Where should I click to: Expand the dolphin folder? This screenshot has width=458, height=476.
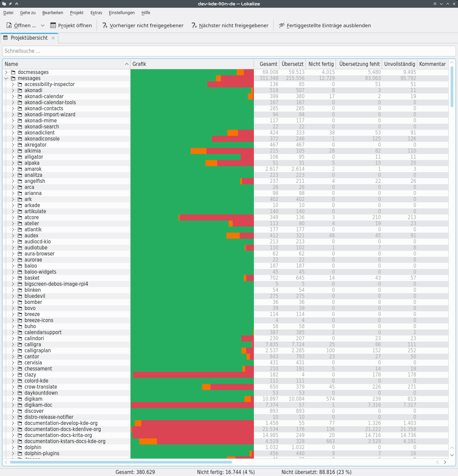pos(13,447)
